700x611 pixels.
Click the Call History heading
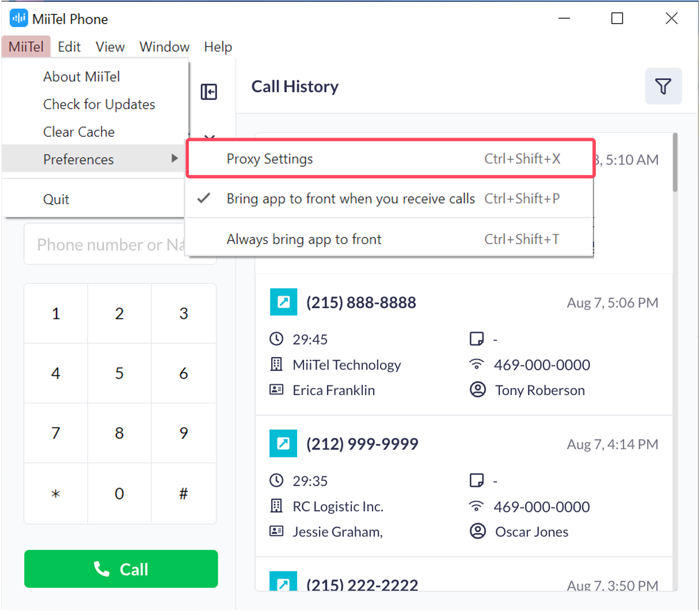click(295, 87)
